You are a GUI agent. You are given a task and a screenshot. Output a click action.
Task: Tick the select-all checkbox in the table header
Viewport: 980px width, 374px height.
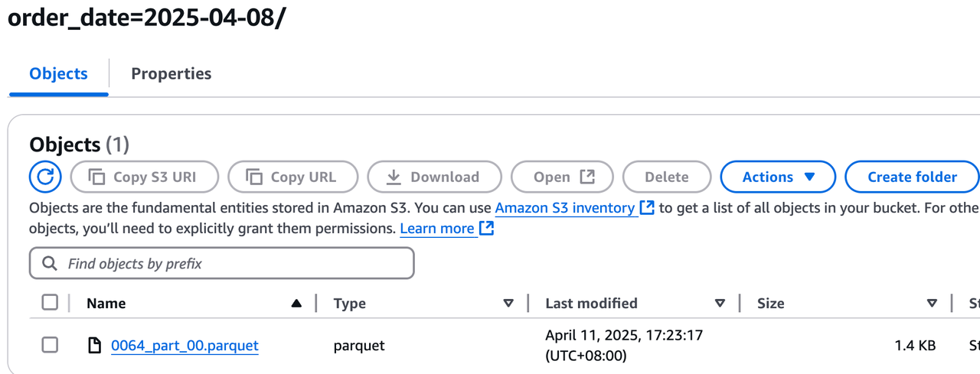50,303
